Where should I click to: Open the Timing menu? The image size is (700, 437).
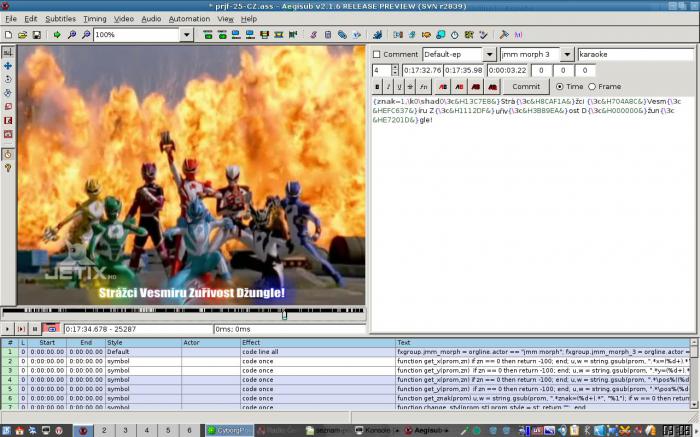pyautogui.click(x=95, y=19)
